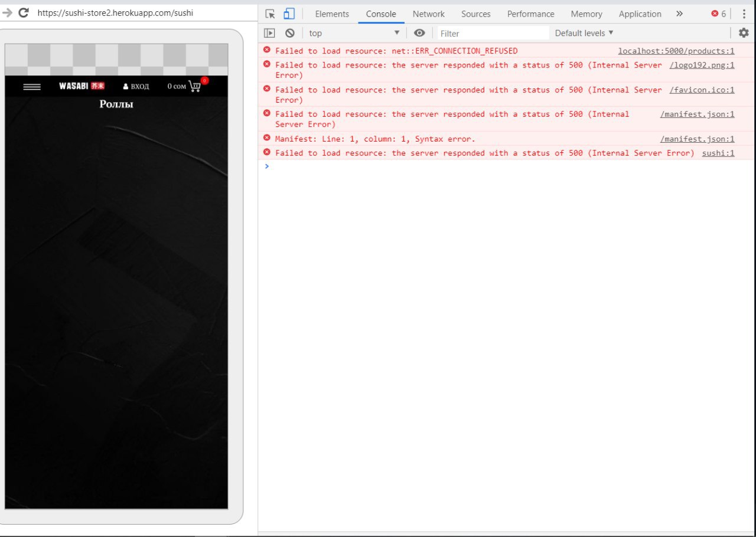This screenshot has width=756, height=537.
Task: Toggle the device toolbar icon
Action: click(289, 14)
